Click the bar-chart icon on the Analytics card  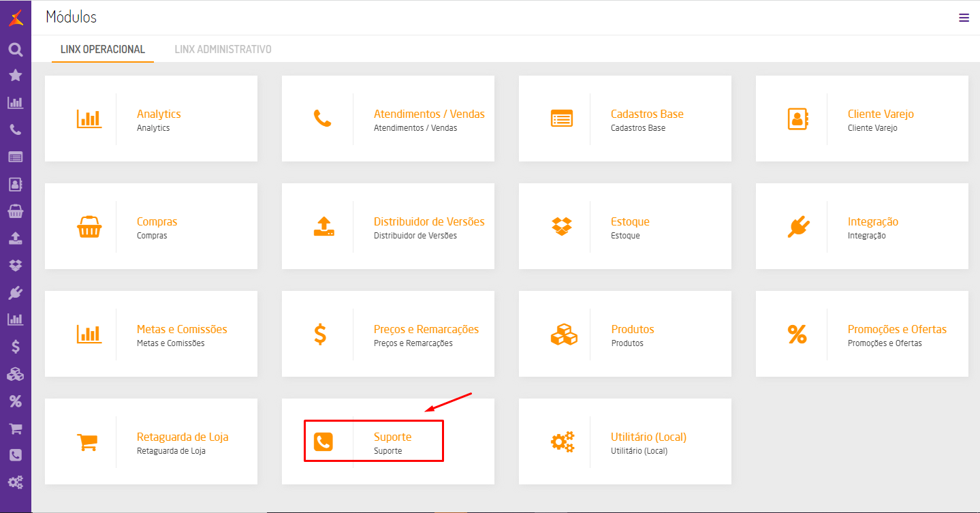pos(89,119)
